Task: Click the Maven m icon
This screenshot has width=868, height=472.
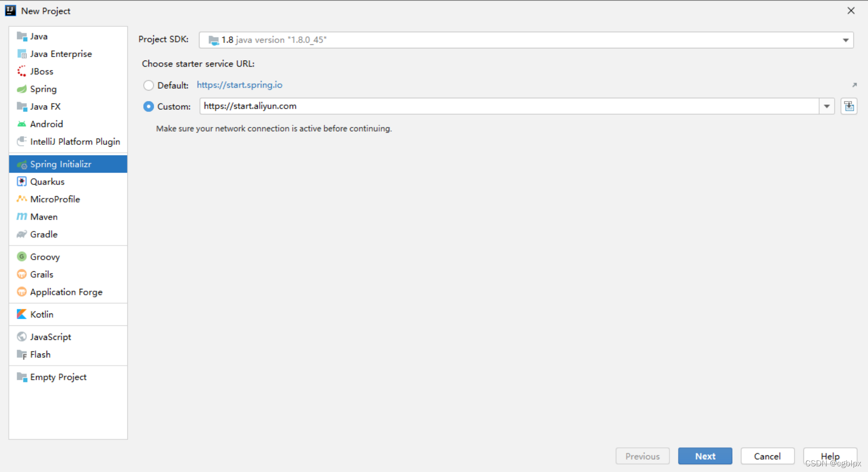Action: point(22,216)
